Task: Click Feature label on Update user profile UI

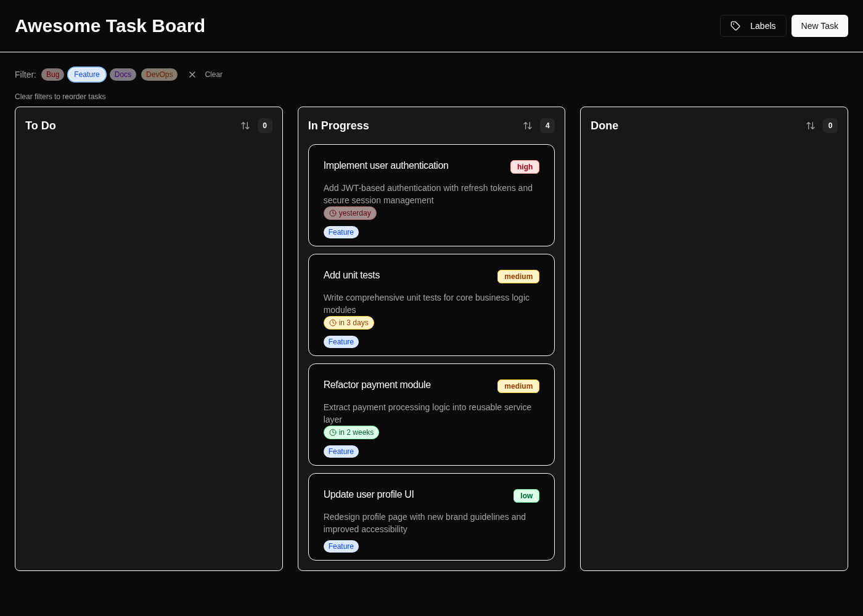Action: point(341,546)
